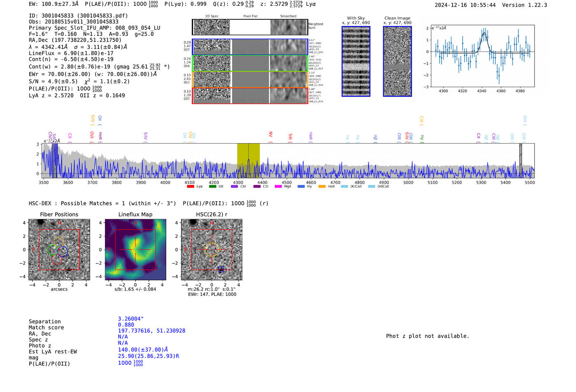Click the Gaussian emission line fit plot
This screenshot has height=392, width=576.
tap(482, 56)
